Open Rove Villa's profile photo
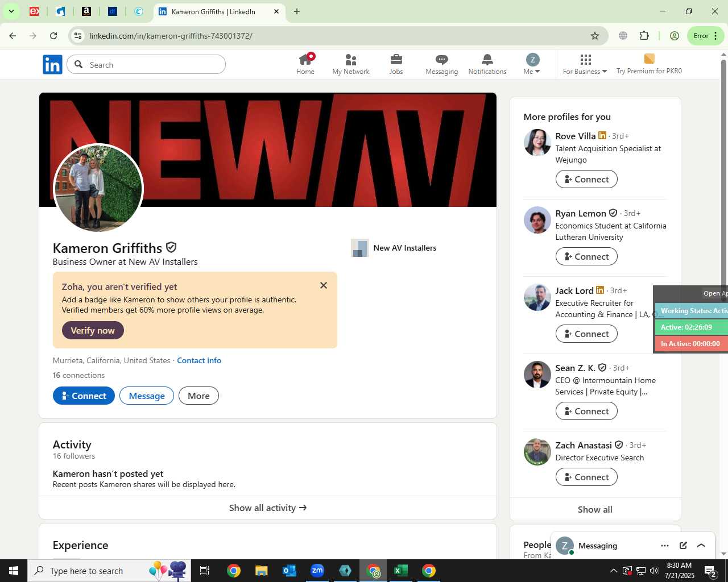 coord(537,143)
